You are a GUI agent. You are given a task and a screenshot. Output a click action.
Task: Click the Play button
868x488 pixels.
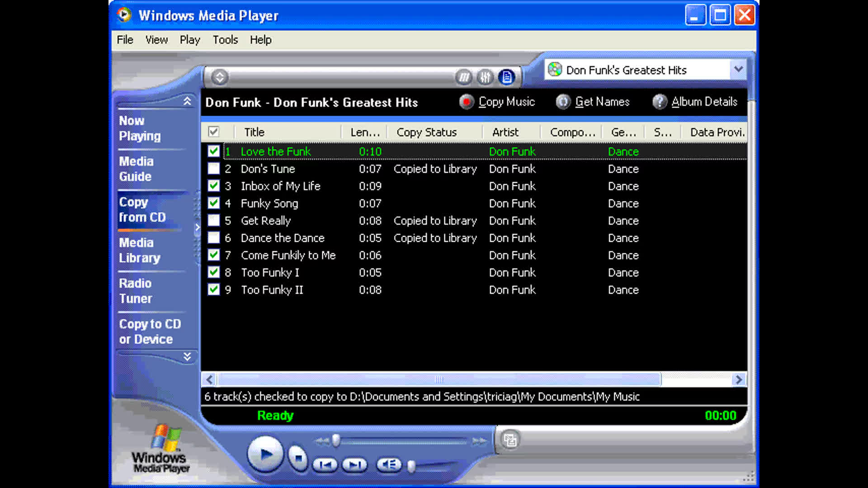click(x=265, y=455)
